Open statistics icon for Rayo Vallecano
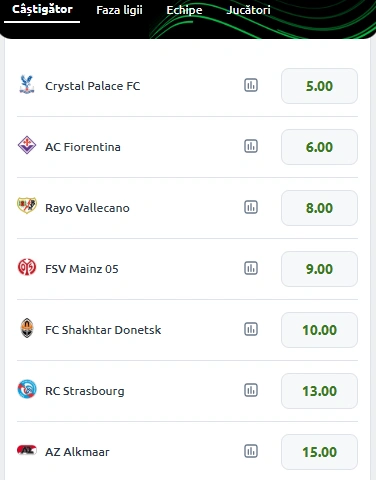The image size is (376, 480). pyautogui.click(x=251, y=207)
